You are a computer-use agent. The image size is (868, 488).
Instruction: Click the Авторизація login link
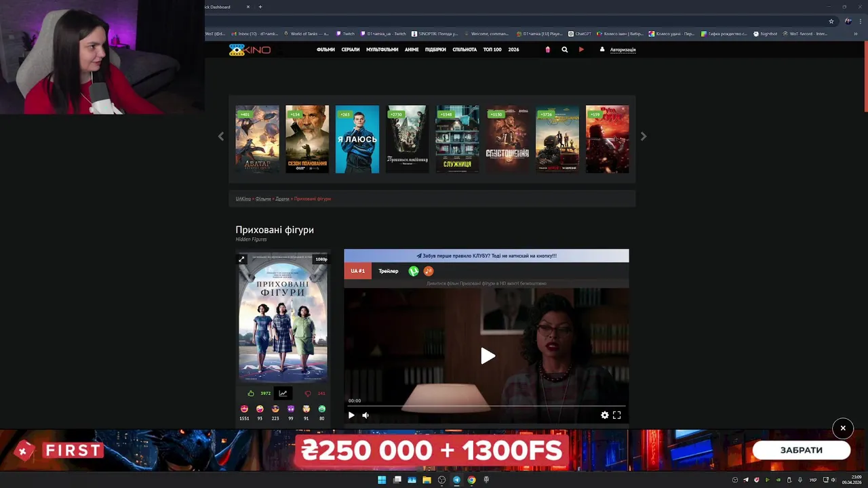[x=623, y=49]
